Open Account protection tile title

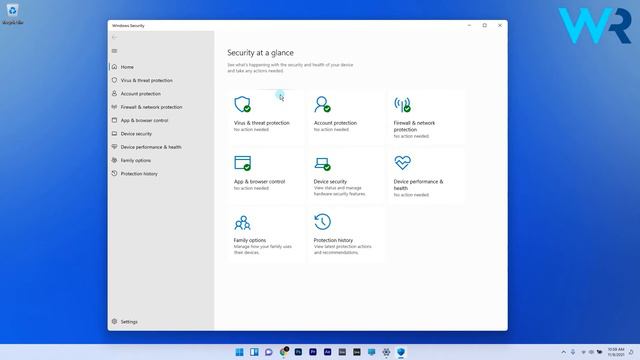[335, 123]
